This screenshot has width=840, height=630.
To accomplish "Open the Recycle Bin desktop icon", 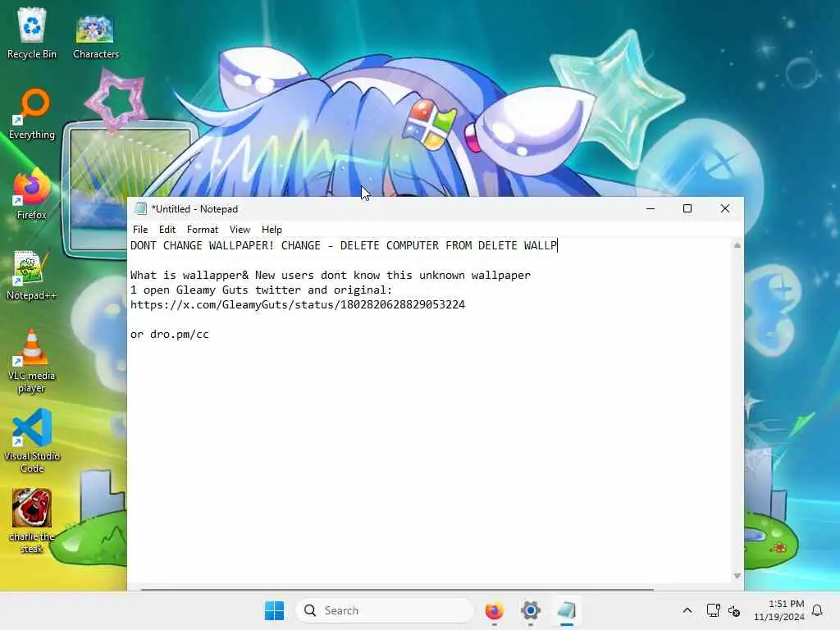I will [x=32, y=33].
